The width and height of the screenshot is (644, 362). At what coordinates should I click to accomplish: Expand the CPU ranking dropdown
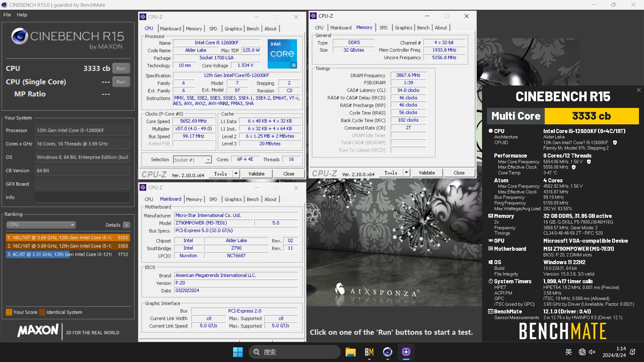[x=41, y=225]
